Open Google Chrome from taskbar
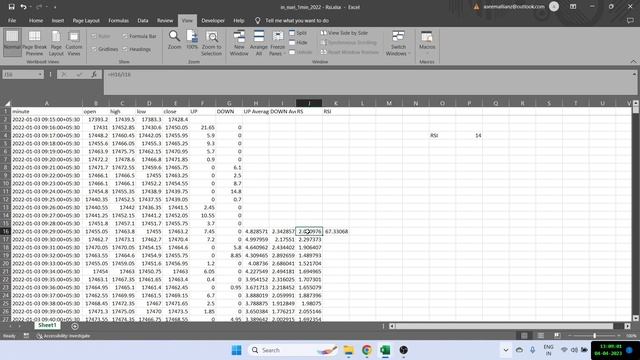 [x=367, y=350]
